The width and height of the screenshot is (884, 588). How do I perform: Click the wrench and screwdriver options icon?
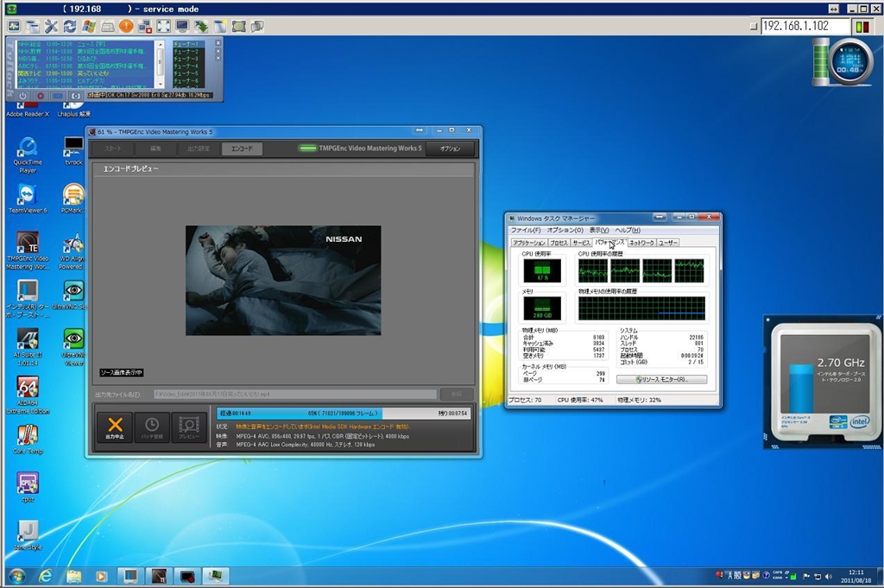point(51,26)
